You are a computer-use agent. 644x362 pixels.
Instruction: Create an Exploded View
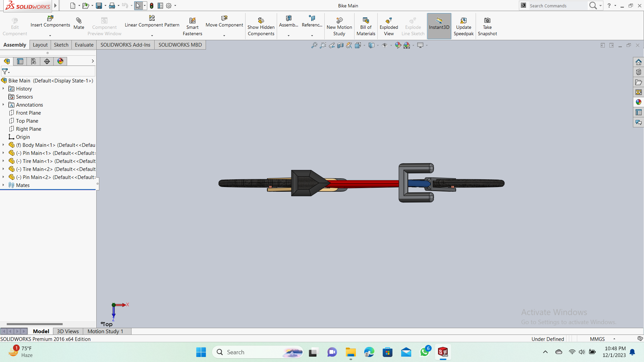pyautogui.click(x=389, y=27)
